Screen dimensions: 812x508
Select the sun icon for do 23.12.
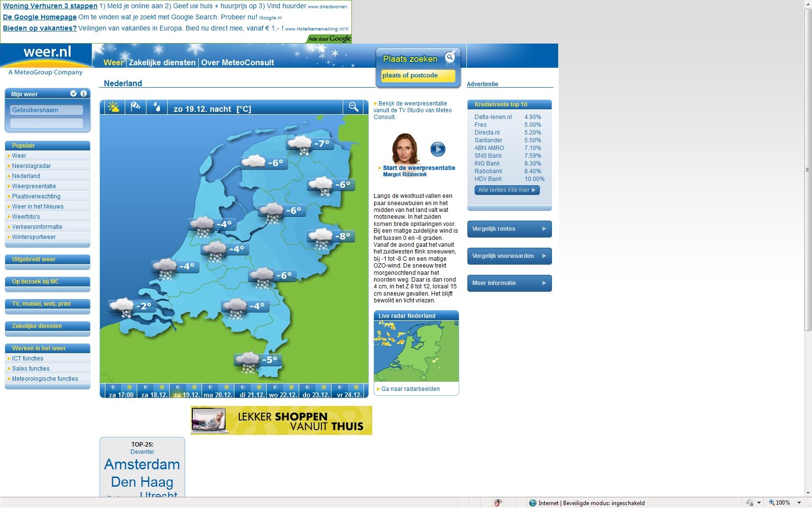[323, 388]
